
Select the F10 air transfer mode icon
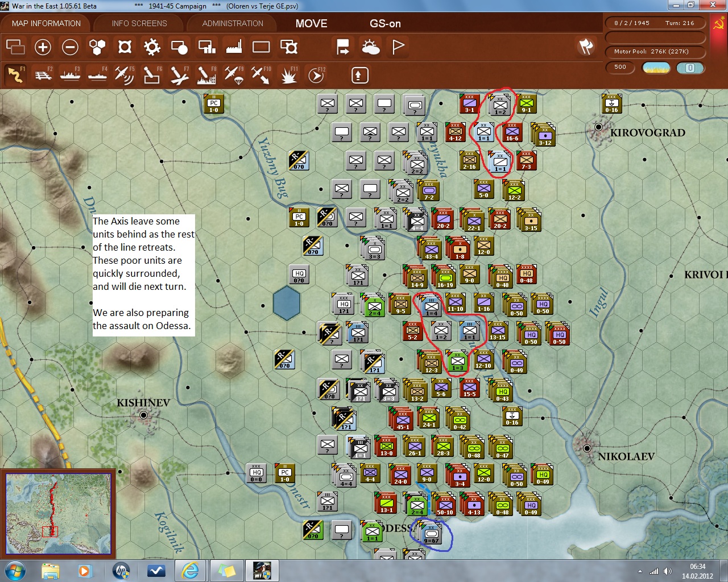click(261, 74)
